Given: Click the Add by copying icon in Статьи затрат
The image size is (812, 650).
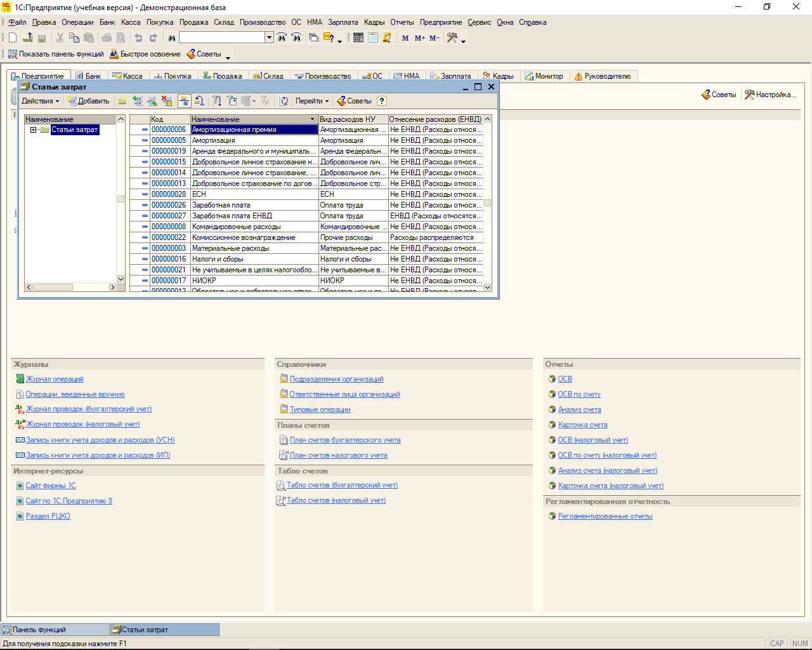Looking at the screenshot, I should point(138,101).
